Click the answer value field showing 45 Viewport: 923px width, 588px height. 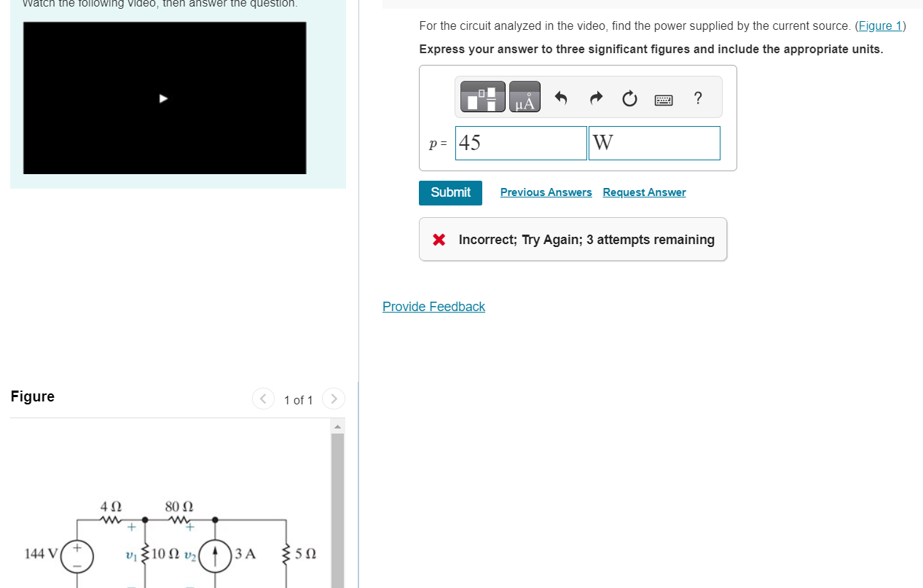(520, 143)
